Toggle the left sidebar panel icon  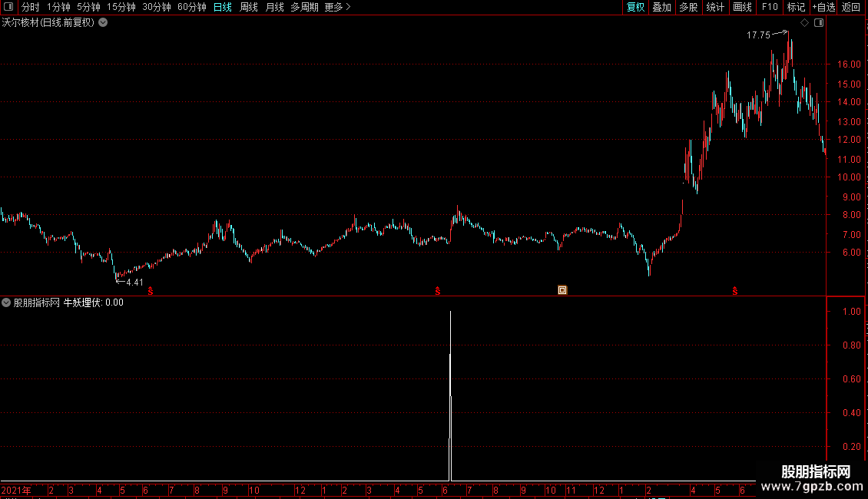(8, 7)
